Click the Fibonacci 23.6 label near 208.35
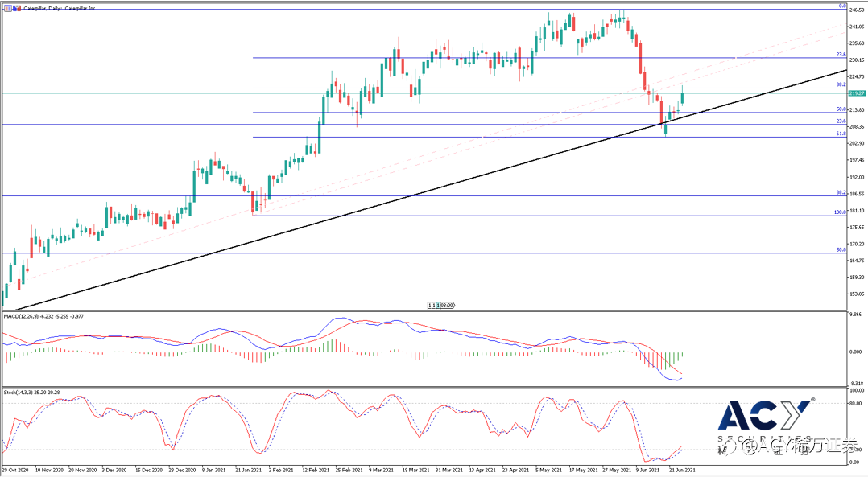868x477 pixels. tap(841, 121)
